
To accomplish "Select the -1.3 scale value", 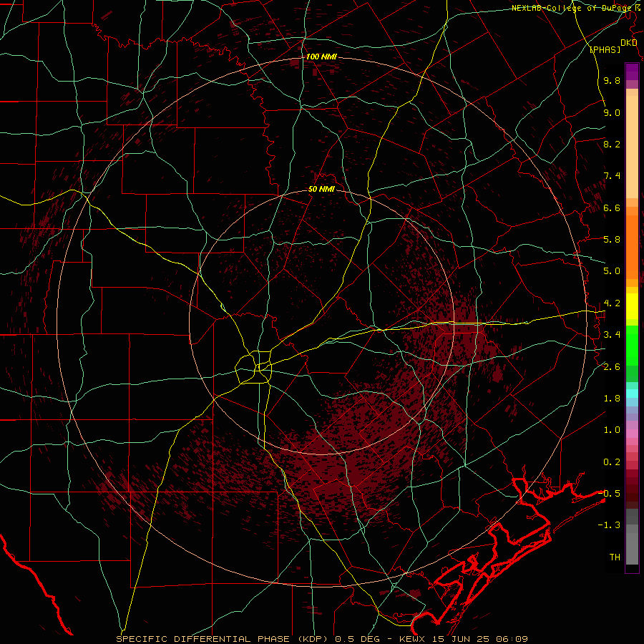I will tap(609, 525).
